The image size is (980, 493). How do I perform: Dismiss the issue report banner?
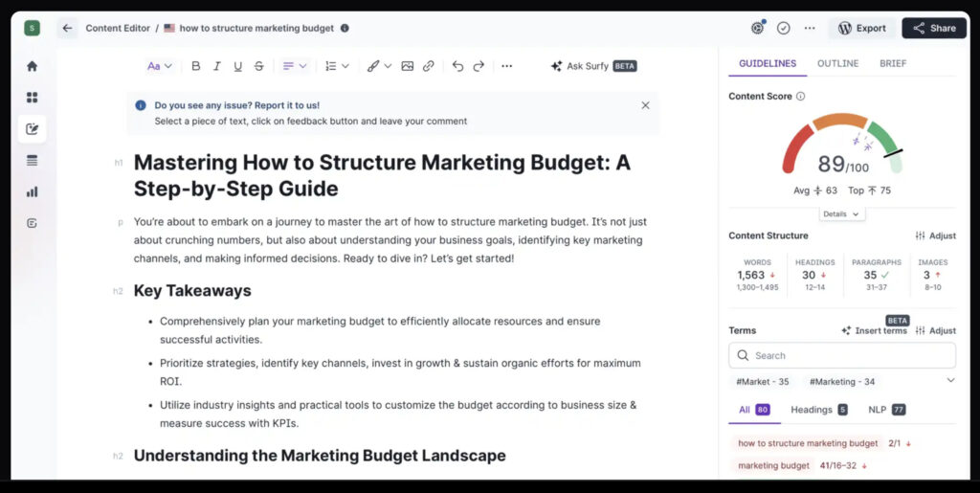point(645,105)
